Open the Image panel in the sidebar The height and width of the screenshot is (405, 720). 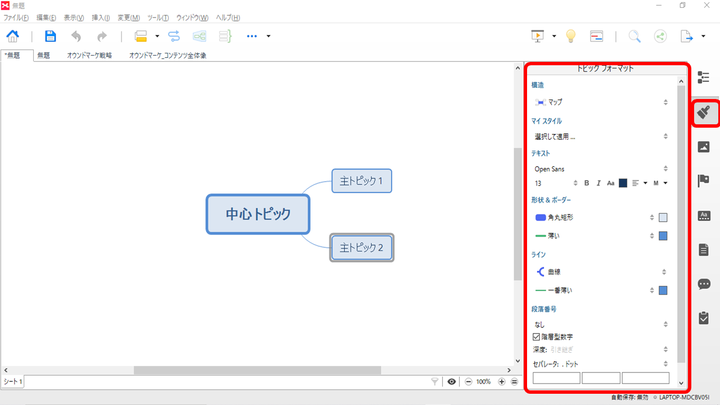[x=703, y=147]
